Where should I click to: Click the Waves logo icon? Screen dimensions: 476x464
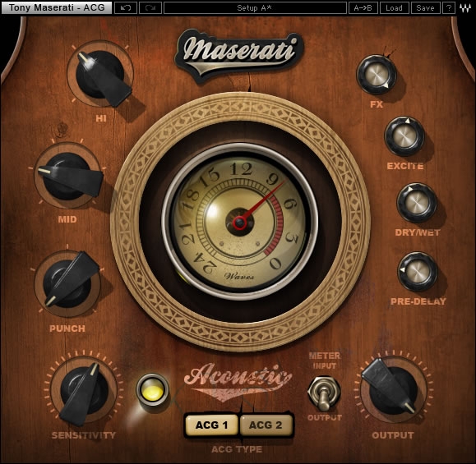[x=464, y=8]
